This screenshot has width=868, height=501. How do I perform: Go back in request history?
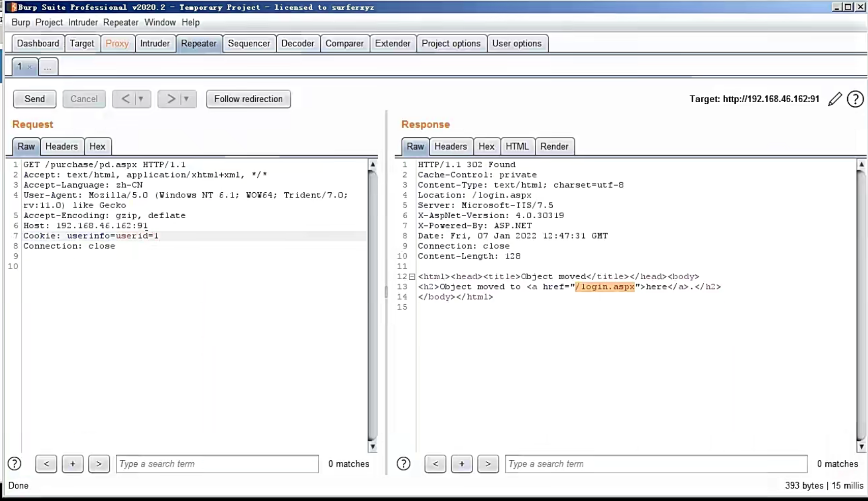(125, 99)
